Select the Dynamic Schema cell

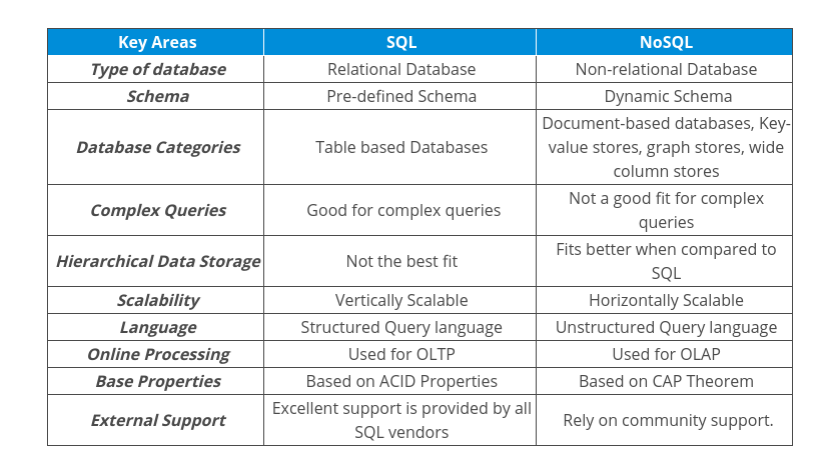[665, 96]
